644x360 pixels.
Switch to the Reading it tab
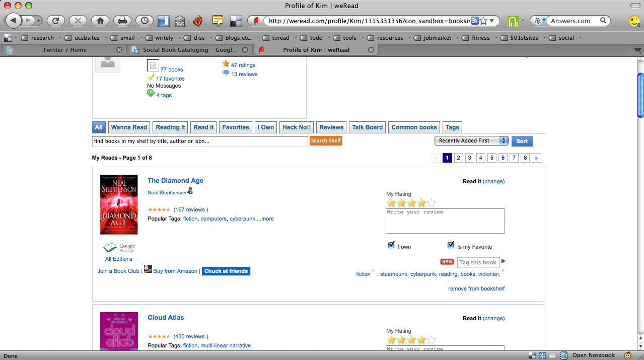[x=170, y=127]
